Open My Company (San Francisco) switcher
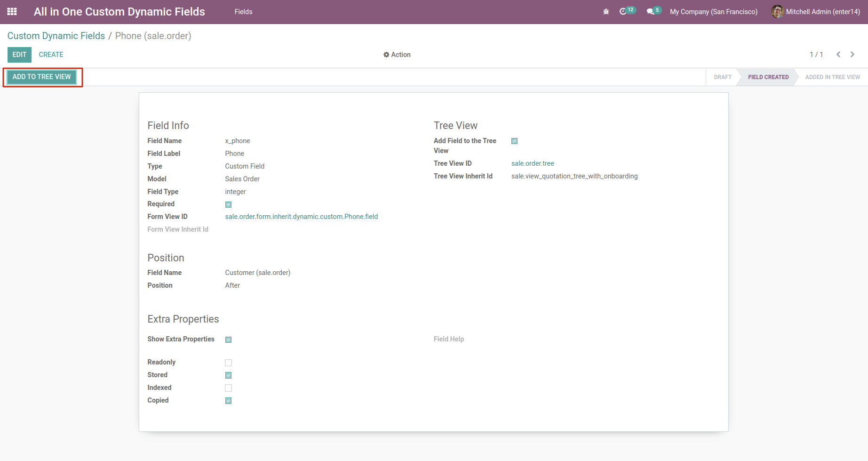Screen dimensions: 868x461 pyautogui.click(x=713, y=12)
